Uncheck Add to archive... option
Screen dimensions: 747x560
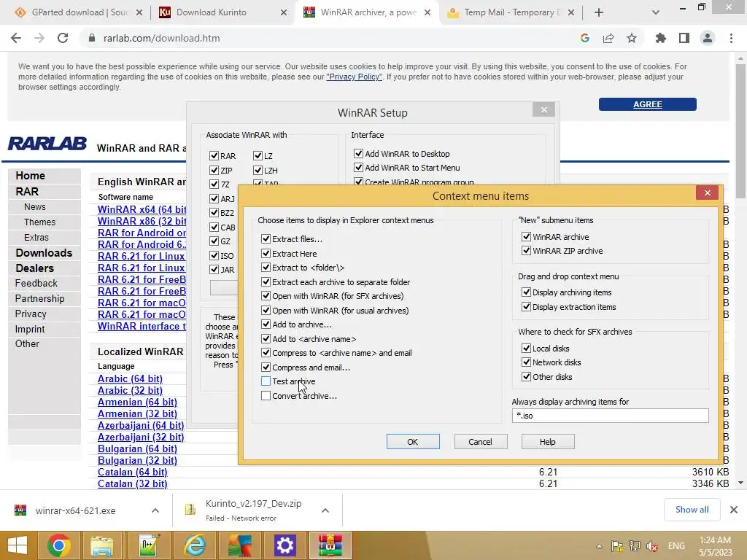[266, 324]
